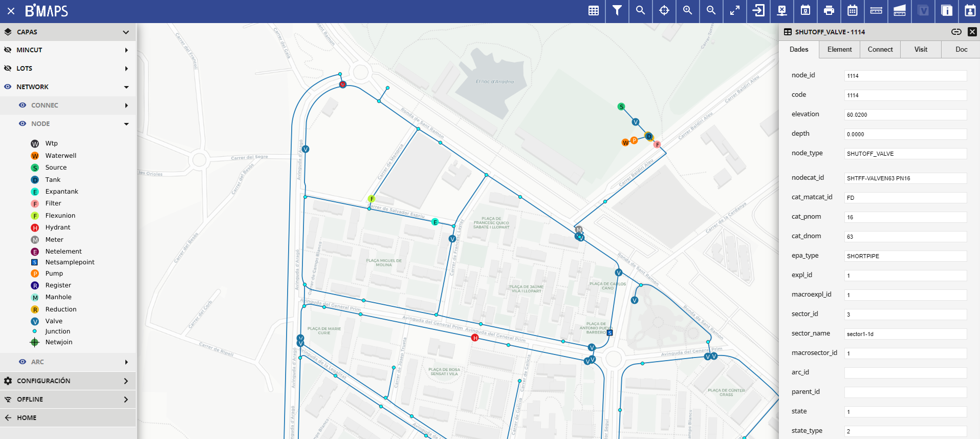Click the nodecat_id input field
The width and height of the screenshot is (980, 439).
[905, 178]
